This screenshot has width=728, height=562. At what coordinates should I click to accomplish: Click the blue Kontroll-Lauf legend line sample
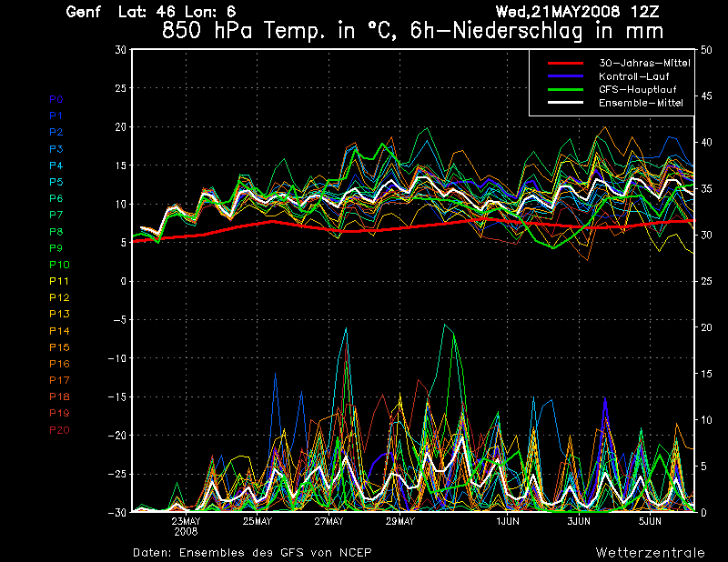(565, 76)
